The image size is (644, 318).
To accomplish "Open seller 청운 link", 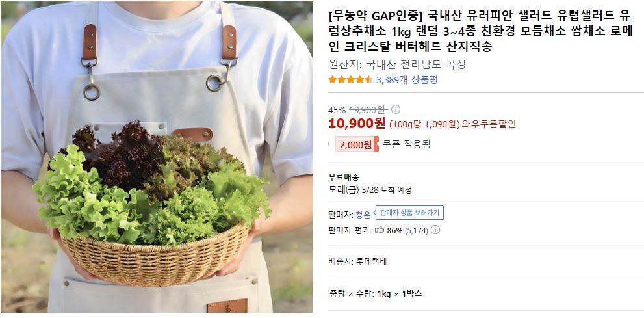I will (x=363, y=214).
